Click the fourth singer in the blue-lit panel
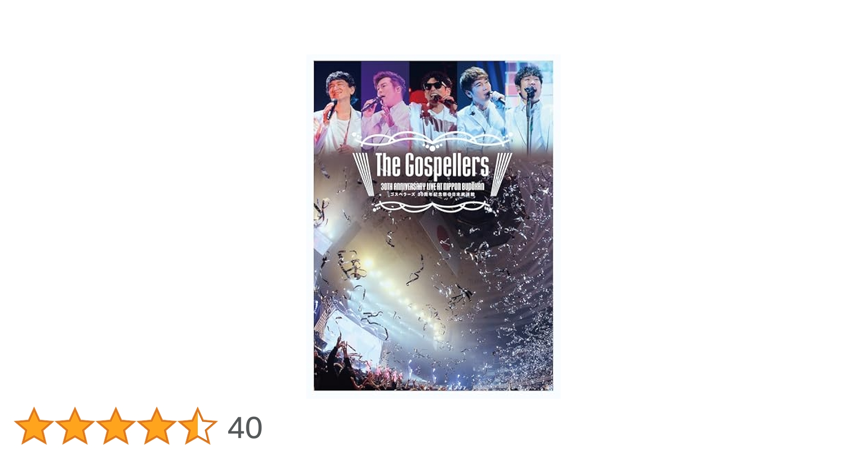The image size is (868, 454). pos(481,106)
